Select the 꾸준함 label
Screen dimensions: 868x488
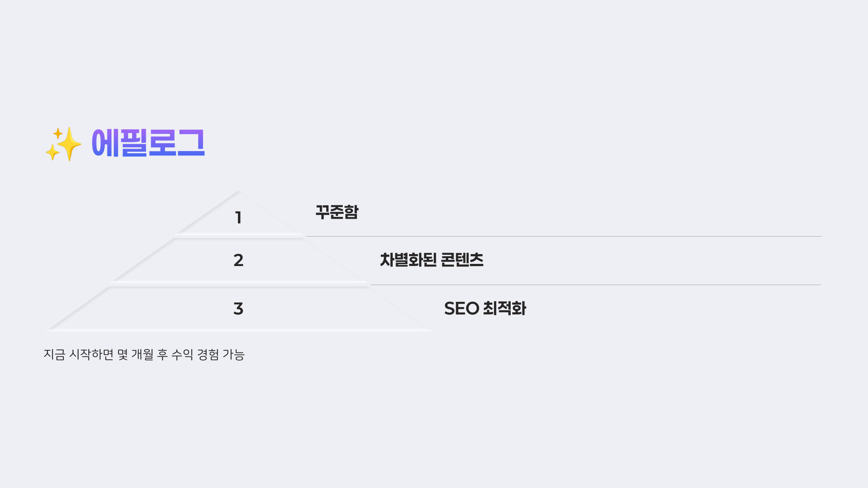coord(337,212)
